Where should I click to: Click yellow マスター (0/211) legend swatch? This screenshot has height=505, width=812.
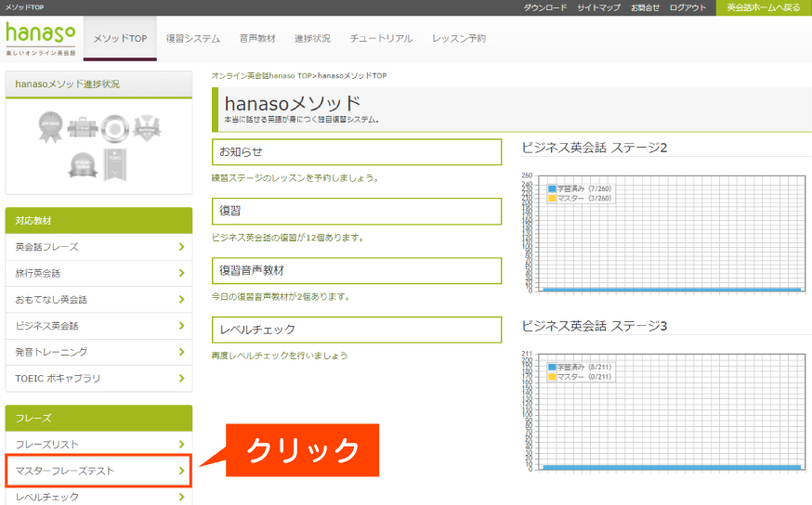click(552, 377)
